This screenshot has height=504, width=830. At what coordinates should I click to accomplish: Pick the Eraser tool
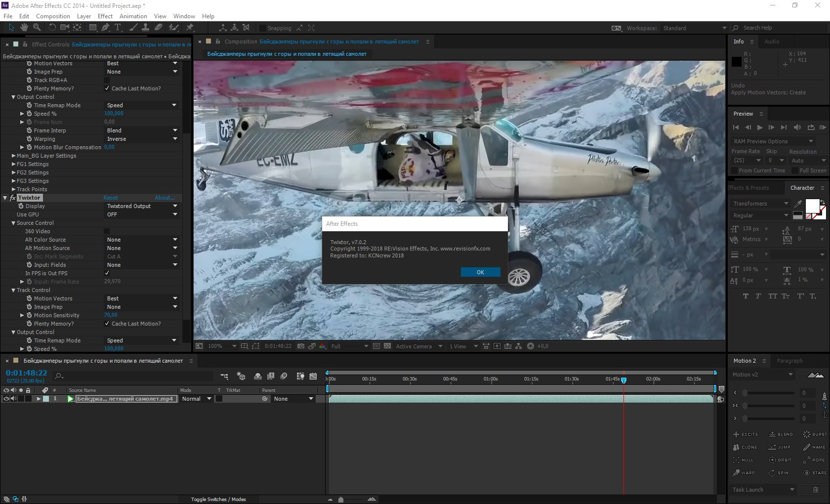[x=159, y=28]
